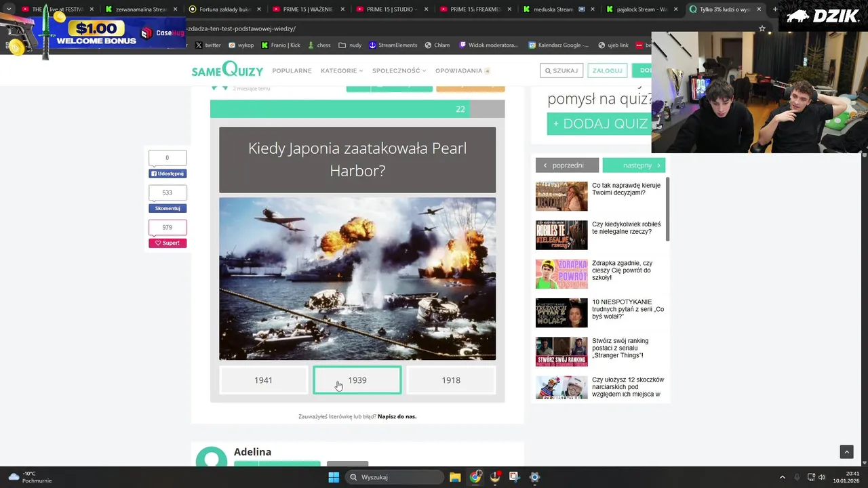Screen dimensions: 868x488
Task: Open the twitter bookmark
Action: (208, 45)
